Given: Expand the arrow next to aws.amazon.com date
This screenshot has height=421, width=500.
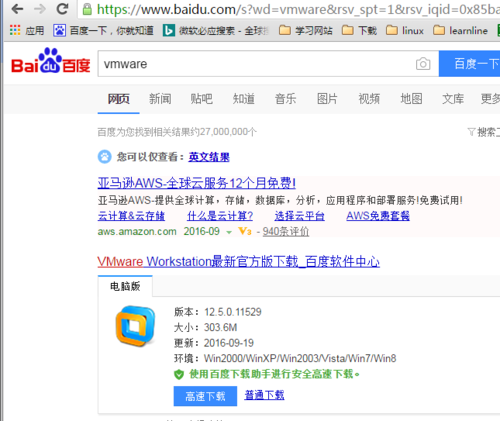Looking at the screenshot, I should 229,232.
